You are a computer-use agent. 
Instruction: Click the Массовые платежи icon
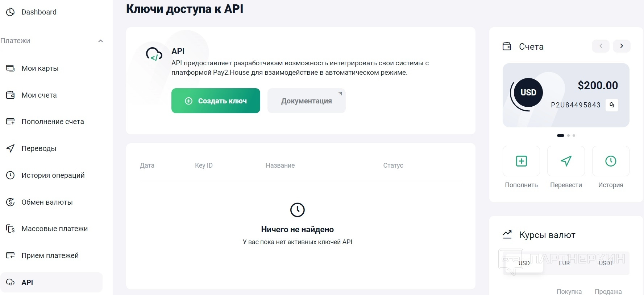11,229
